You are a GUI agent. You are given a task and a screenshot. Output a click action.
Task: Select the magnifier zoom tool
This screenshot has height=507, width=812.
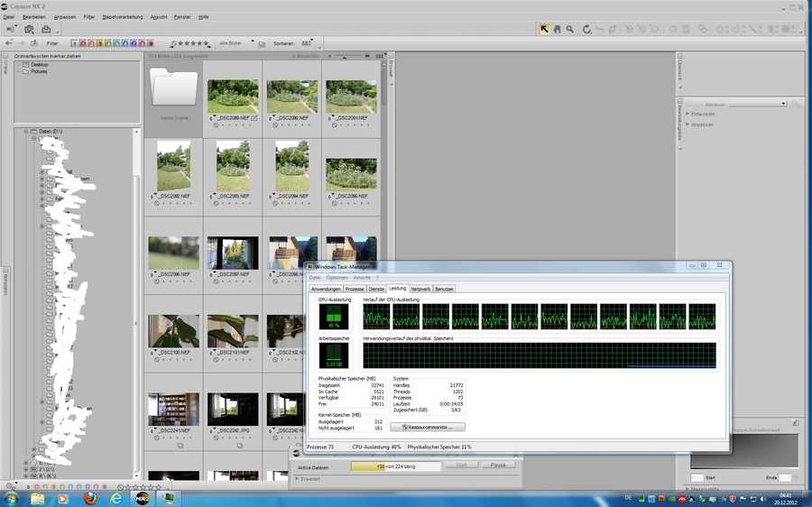(569, 29)
